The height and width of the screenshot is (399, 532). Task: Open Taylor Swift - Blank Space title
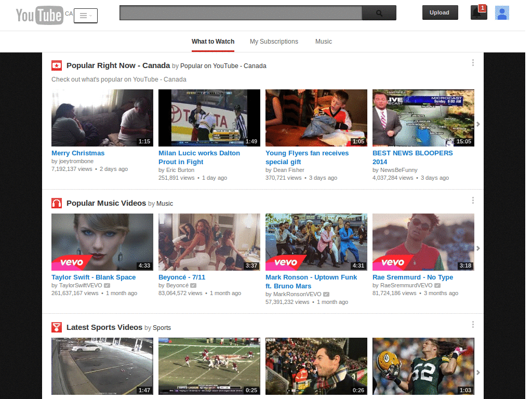(94, 277)
